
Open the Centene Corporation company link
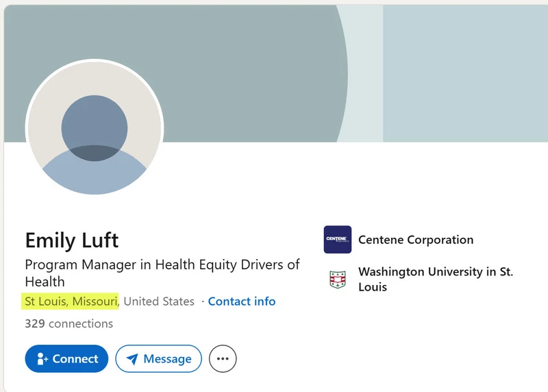click(416, 240)
